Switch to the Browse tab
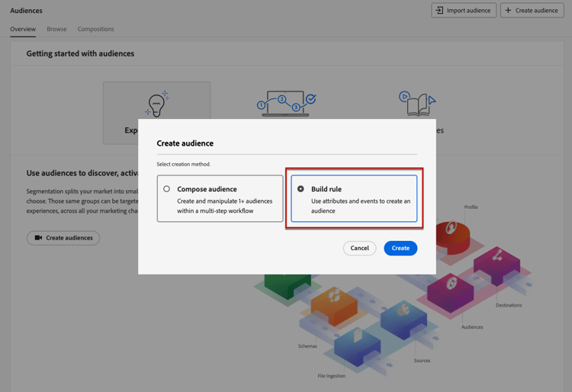572x392 pixels. [x=56, y=29]
